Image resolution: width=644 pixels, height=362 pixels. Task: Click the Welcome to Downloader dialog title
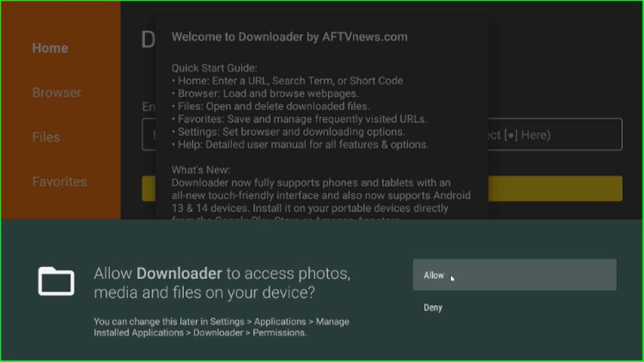[x=289, y=37]
